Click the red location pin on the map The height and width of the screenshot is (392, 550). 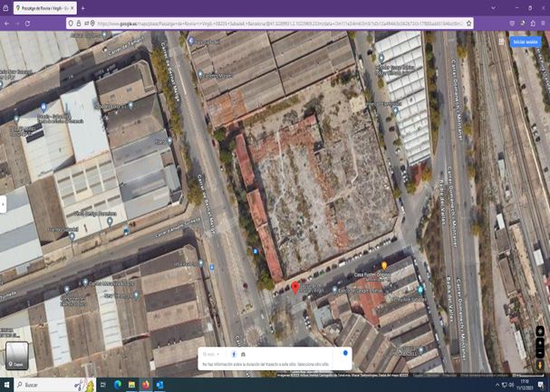[x=295, y=288]
